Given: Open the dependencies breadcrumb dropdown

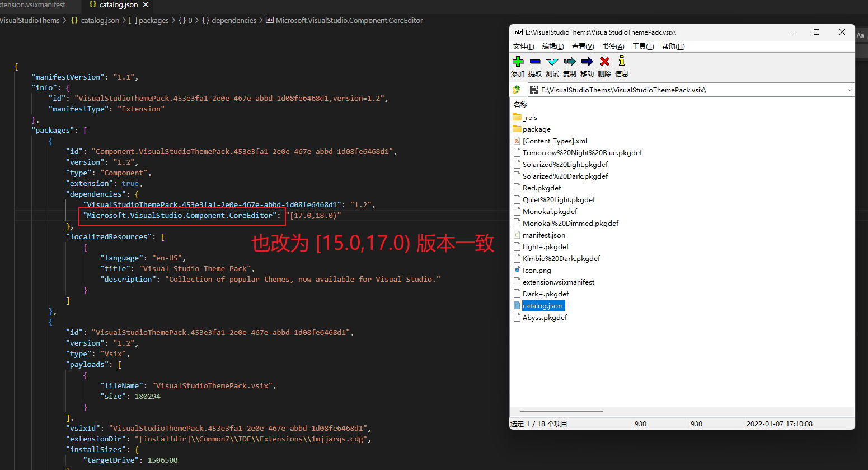Looking at the screenshot, I should pos(229,21).
